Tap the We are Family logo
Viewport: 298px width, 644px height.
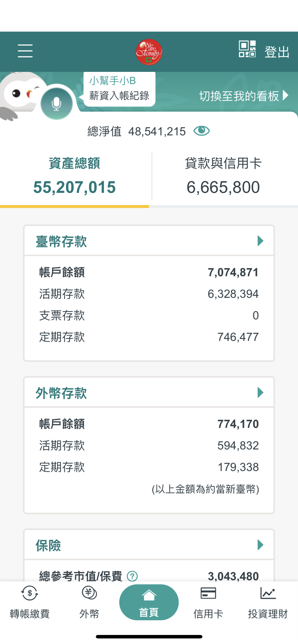tap(149, 52)
